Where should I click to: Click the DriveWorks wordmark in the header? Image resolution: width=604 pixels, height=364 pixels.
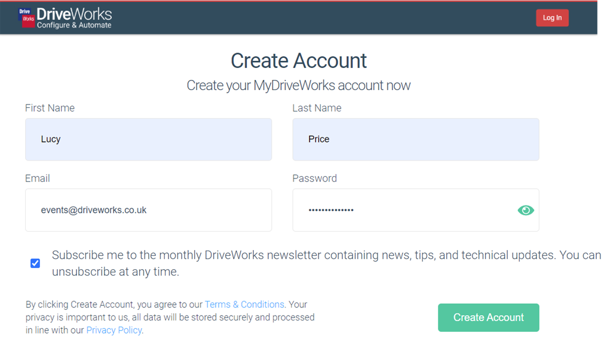(x=74, y=14)
